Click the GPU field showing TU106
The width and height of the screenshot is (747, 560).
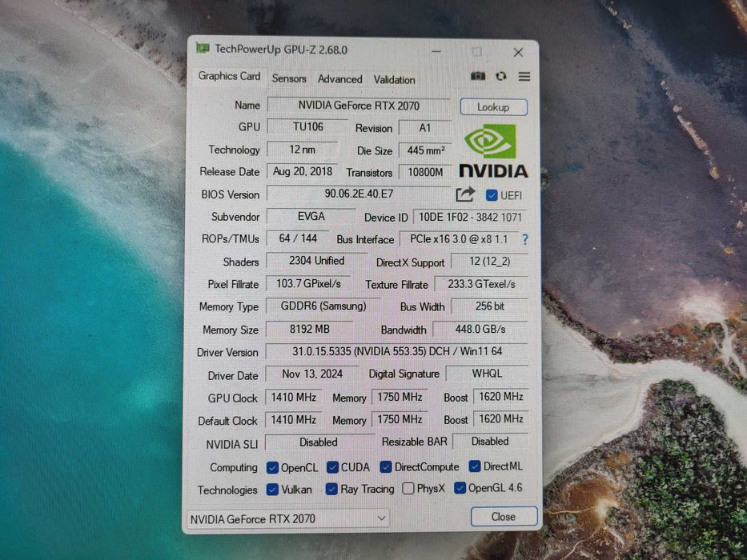tap(307, 127)
